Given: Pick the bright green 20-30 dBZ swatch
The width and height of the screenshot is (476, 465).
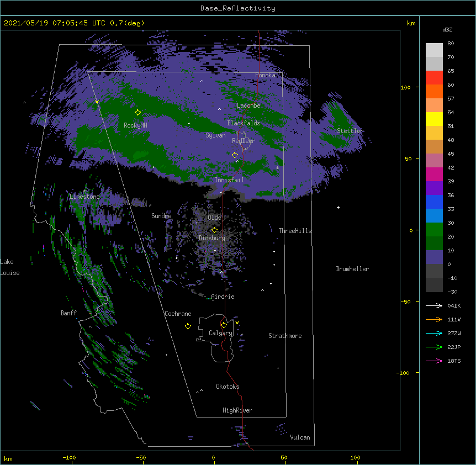Looking at the screenshot, I should coord(434,230).
